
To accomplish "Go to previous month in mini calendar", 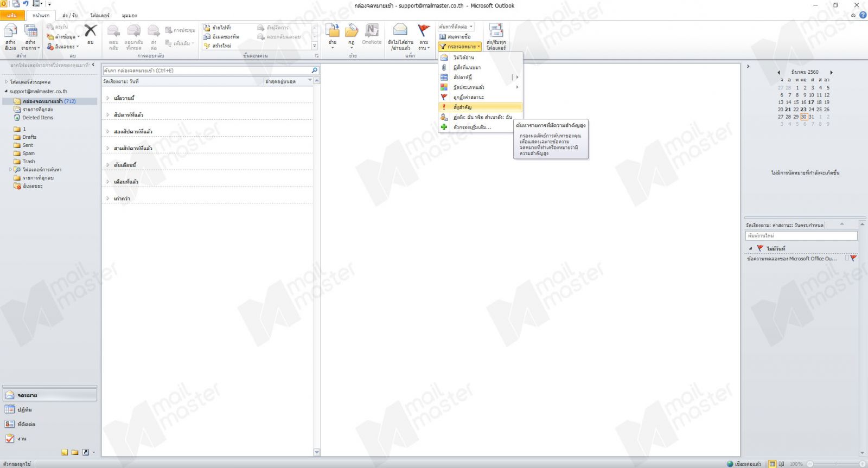I will tap(778, 72).
